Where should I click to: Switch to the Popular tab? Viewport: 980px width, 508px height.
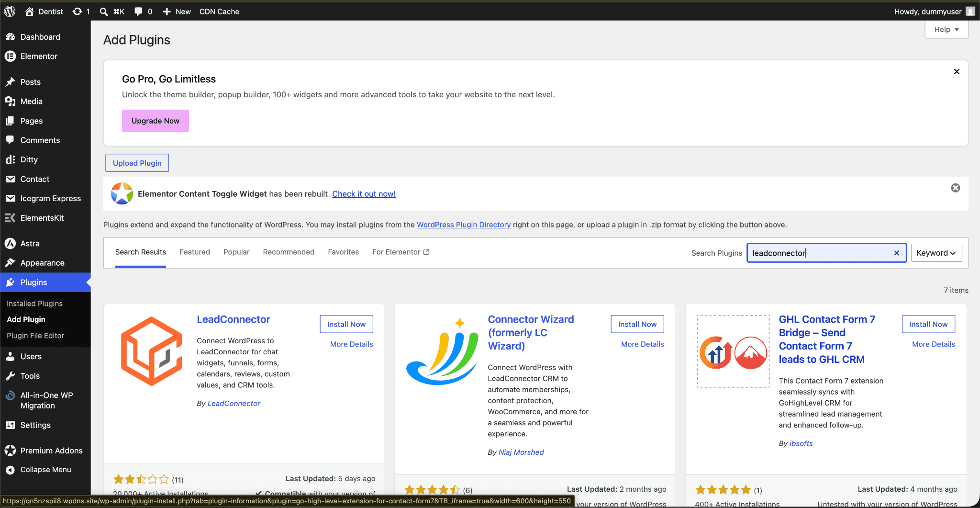point(236,252)
